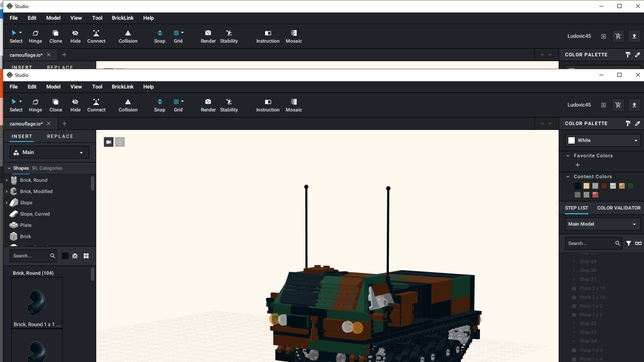Select the paint roller icon
This screenshot has width=644, height=362.
click(x=627, y=123)
